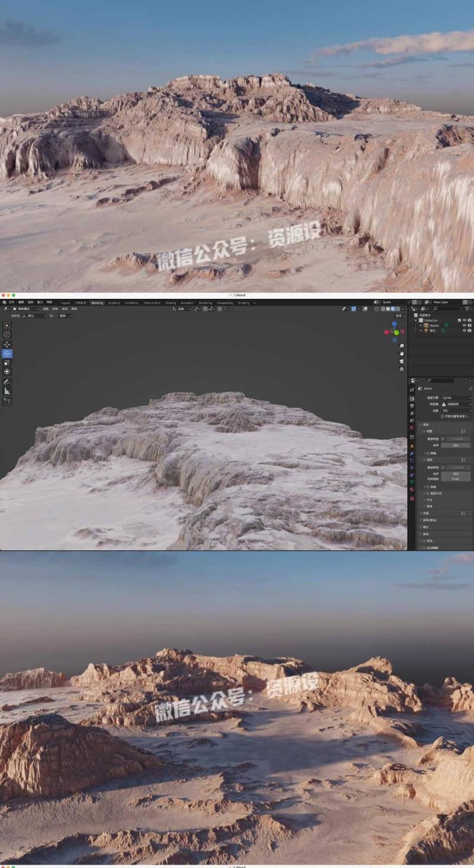Hide the Collection using its eye icon
Screen dimensions: 474x868
(464, 320)
